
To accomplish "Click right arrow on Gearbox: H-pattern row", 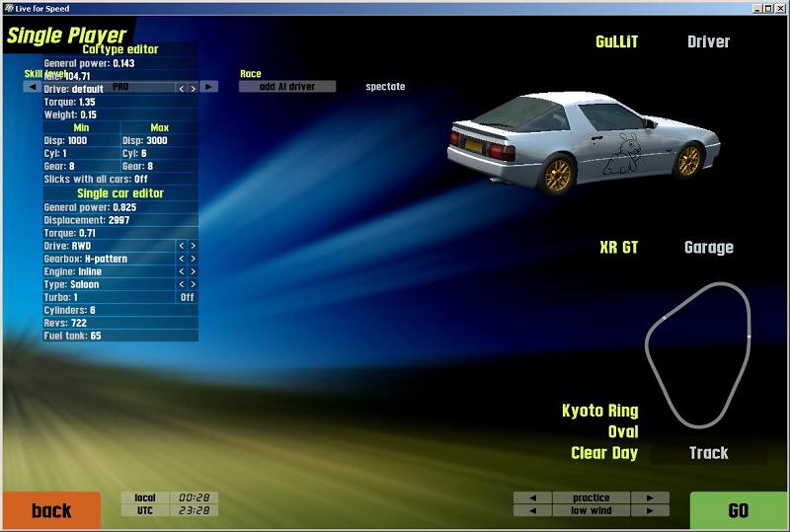I will click(x=193, y=259).
